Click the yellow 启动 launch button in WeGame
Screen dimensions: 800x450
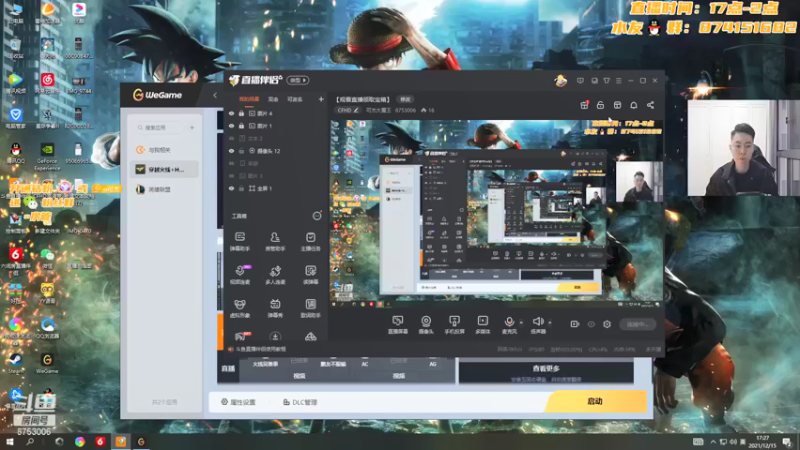click(x=596, y=402)
